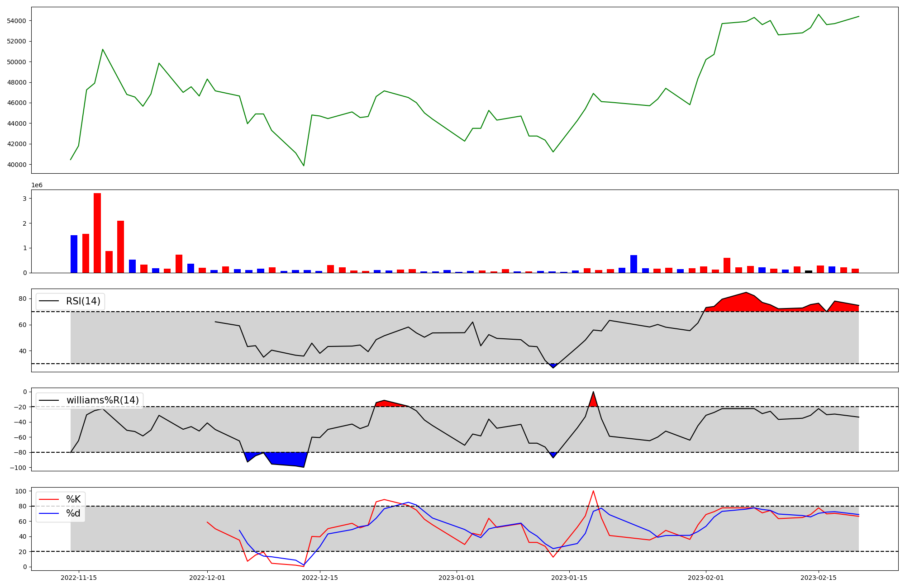
Task: Click the 1e6 scale label above volume chart
Action: pos(37,185)
